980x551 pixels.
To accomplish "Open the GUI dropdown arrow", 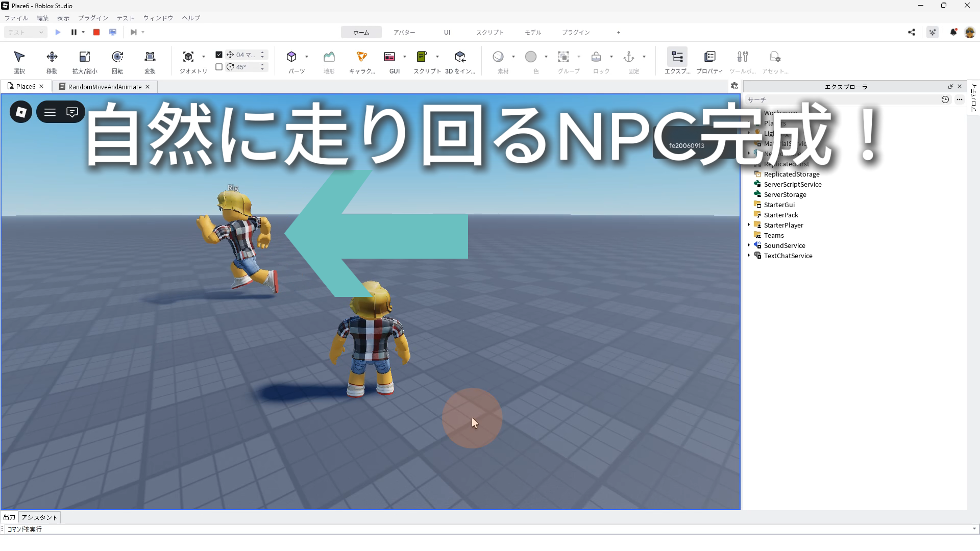I will [x=405, y=57].
